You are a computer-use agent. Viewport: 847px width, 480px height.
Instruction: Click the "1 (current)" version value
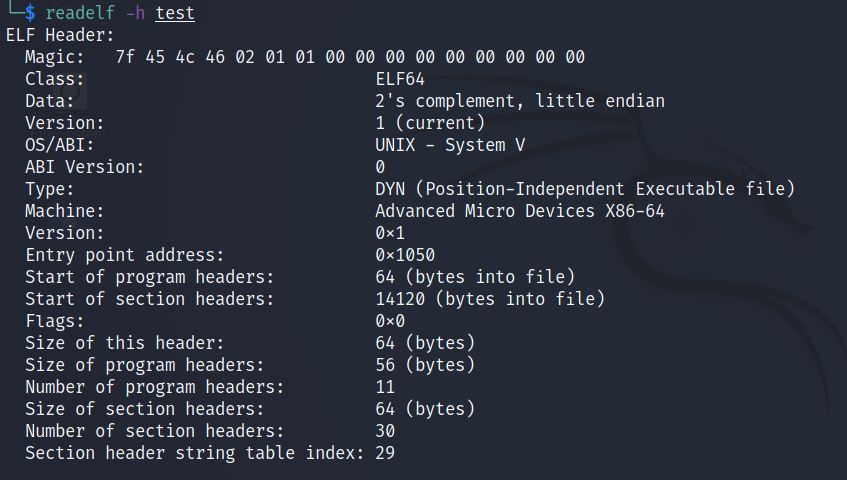coord(429,123)
